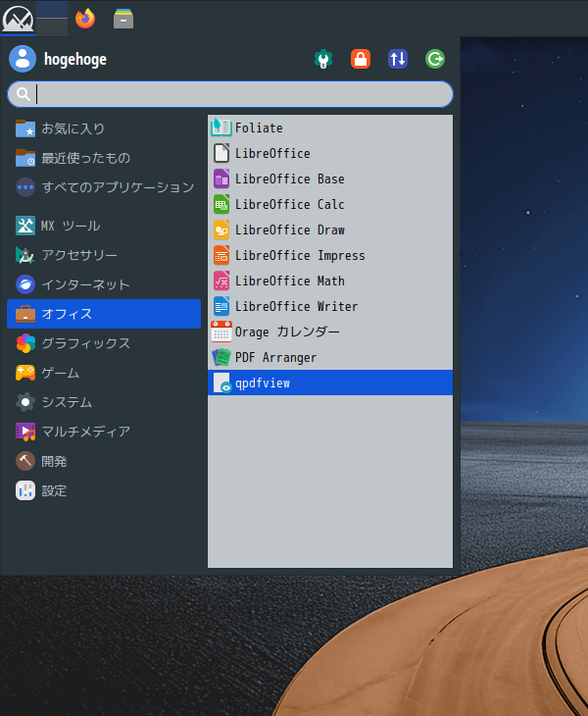588x716 pixels.
Task: Open switch user icon in header
Action: 398,59
